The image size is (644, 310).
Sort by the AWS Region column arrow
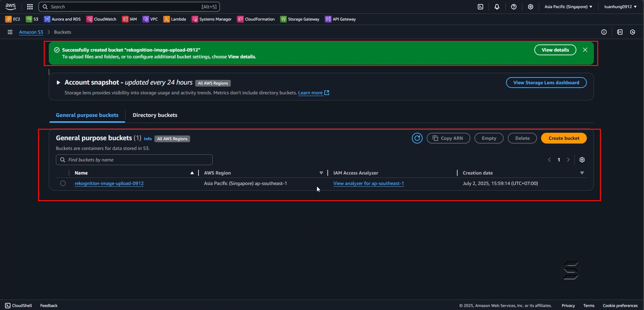tap(321, 173)
